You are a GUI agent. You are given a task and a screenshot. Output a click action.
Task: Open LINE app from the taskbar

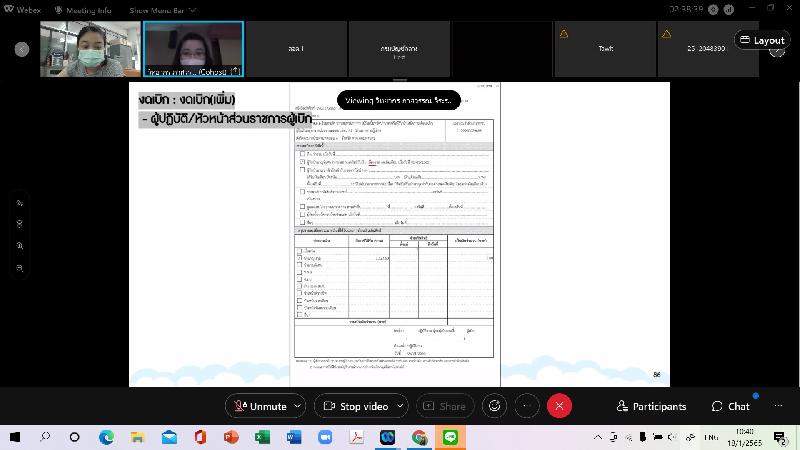(x=449, y=437)
